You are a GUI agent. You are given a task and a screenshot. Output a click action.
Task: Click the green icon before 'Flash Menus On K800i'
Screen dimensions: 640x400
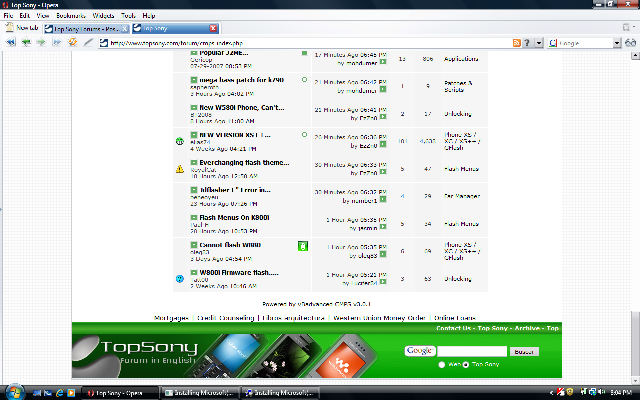pos(194,218)
